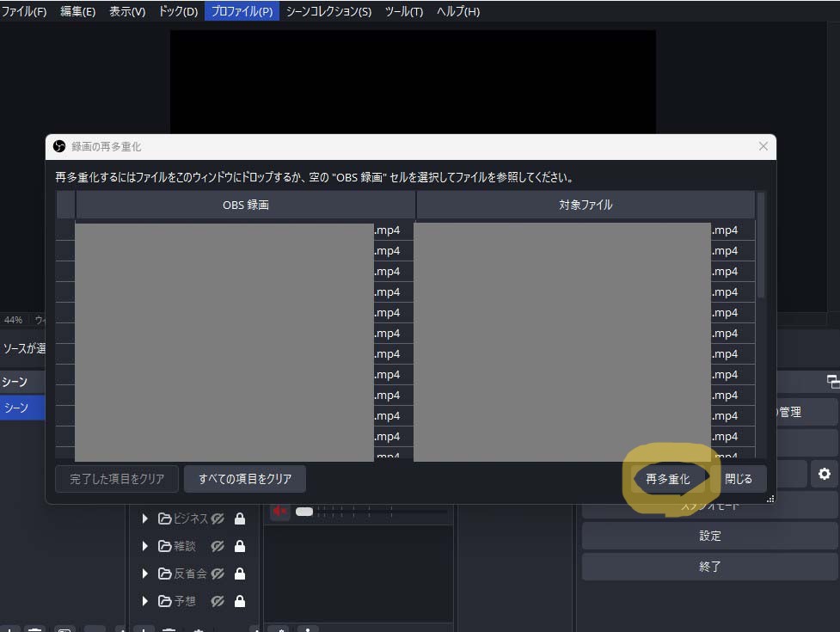The image size is (840, 632).
Task: Click the 雑談 folder icon
Action: [x=164, y=546]
